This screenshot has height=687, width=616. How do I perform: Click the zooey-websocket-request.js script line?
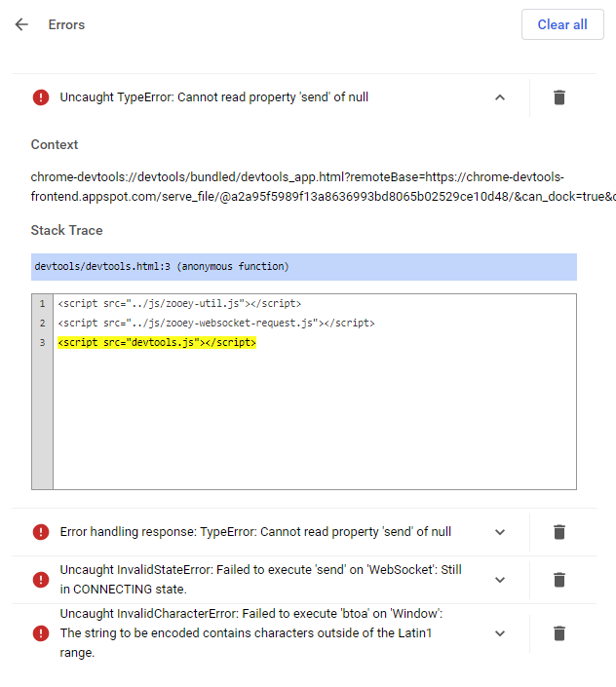pos(216,323)
